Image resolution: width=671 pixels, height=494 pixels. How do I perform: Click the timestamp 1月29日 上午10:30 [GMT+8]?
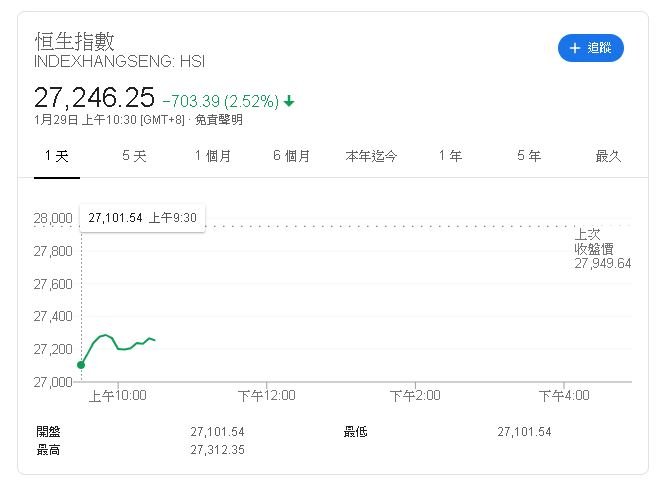pos(109,120)
